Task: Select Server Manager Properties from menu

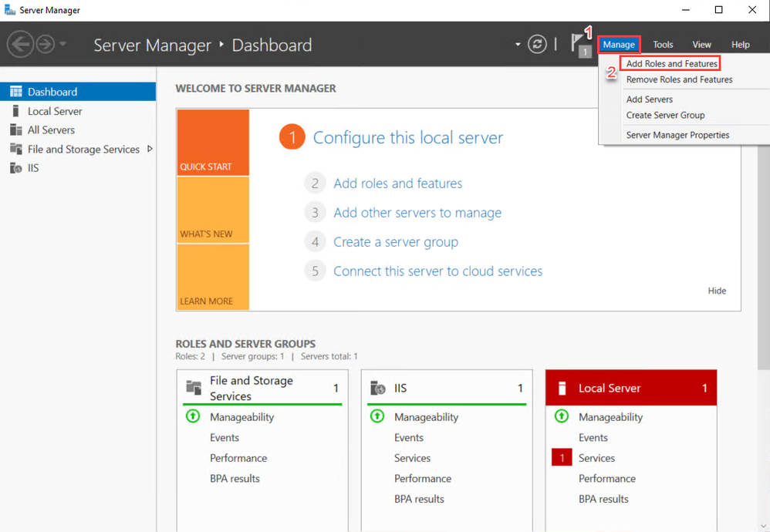Action: click(677, 135)
